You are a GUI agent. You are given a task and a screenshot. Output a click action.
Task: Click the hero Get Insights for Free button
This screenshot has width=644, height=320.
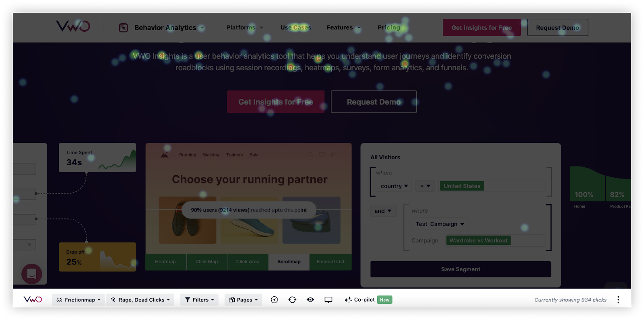(276, 102)
